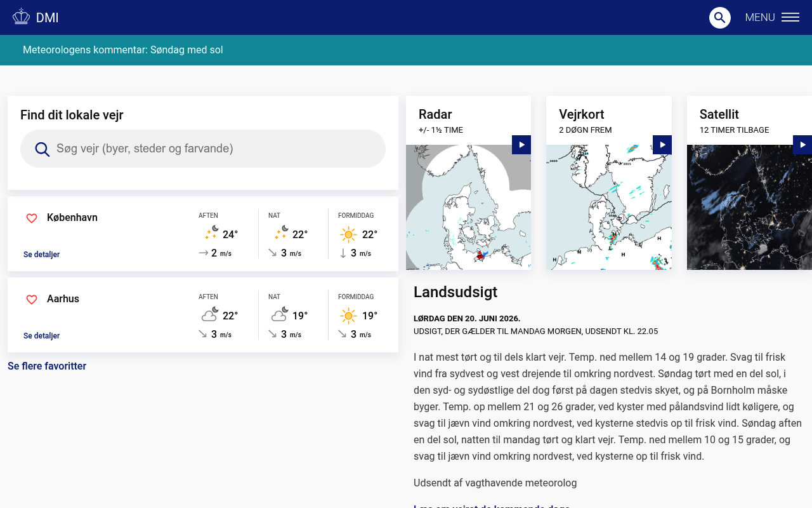
Task: Click Aarhus formiddag sun icon
Action: pyautogui.click(x=348, y=316)
